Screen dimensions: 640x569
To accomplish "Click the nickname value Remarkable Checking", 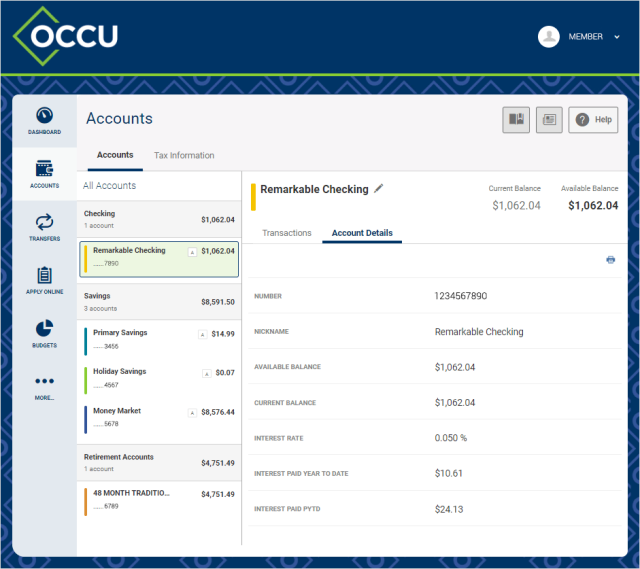I will tap(479, 332).
